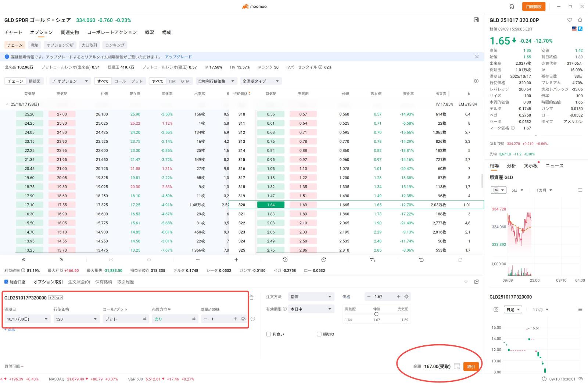Switch right panel to 掲示板 tab
Viewport: 588px width, 384px height.
point(531,166)
